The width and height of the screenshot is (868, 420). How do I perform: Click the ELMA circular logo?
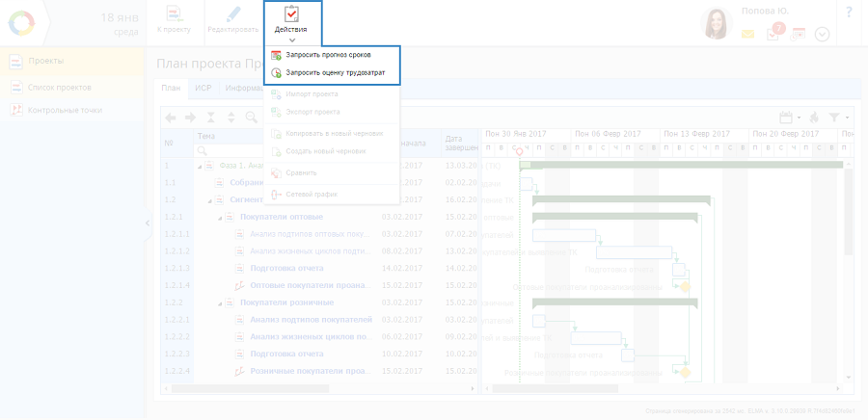[x=21, y=23]
